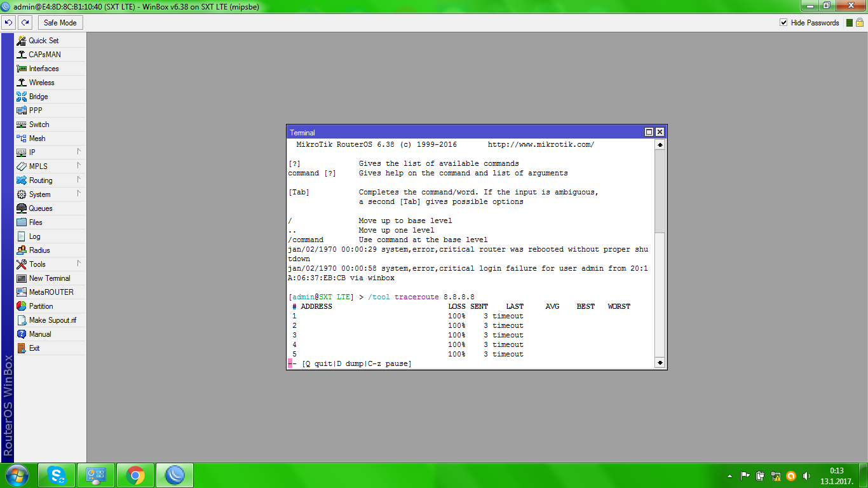Click the Terminal scrollbar down arrow
868x488 pixels.
660,363
